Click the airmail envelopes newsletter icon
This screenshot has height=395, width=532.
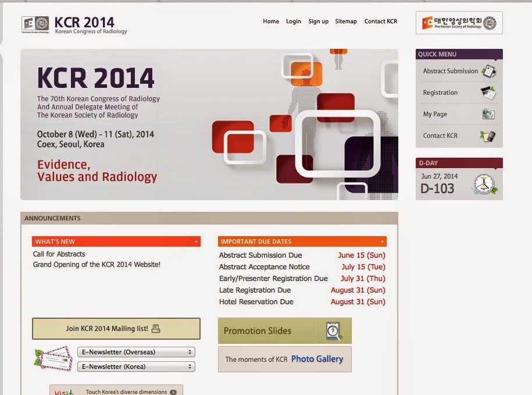point(53,358)
